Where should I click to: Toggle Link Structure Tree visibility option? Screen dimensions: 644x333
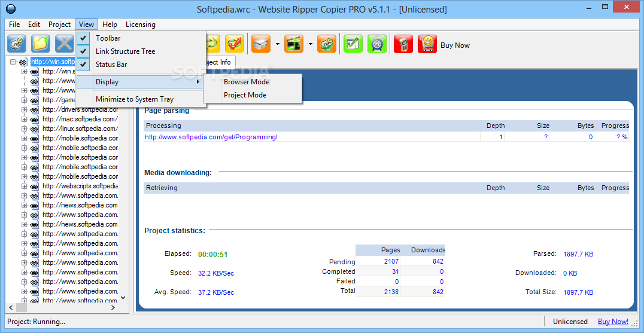[83, 51]
